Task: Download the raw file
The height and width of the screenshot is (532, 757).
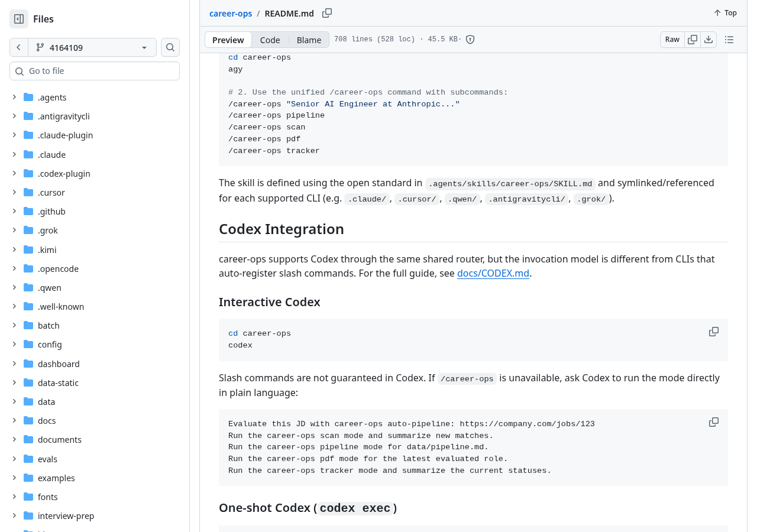Action: (709, 40)
